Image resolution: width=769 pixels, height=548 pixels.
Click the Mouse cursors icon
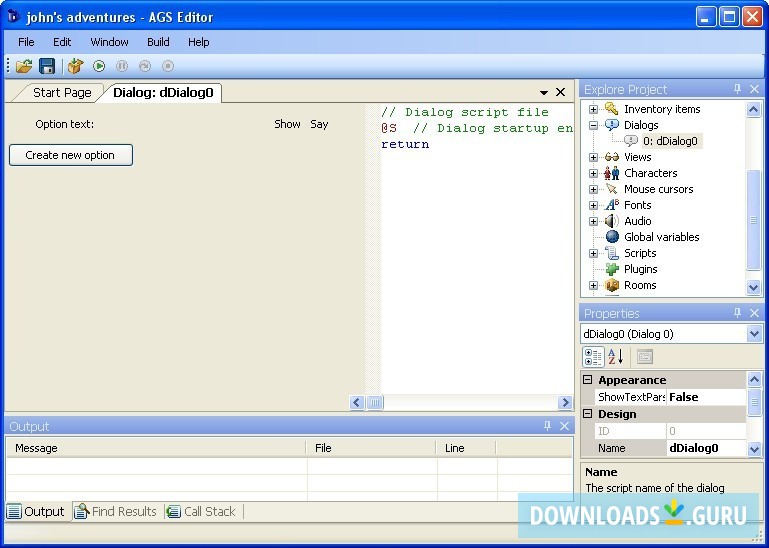pos(612,189)
